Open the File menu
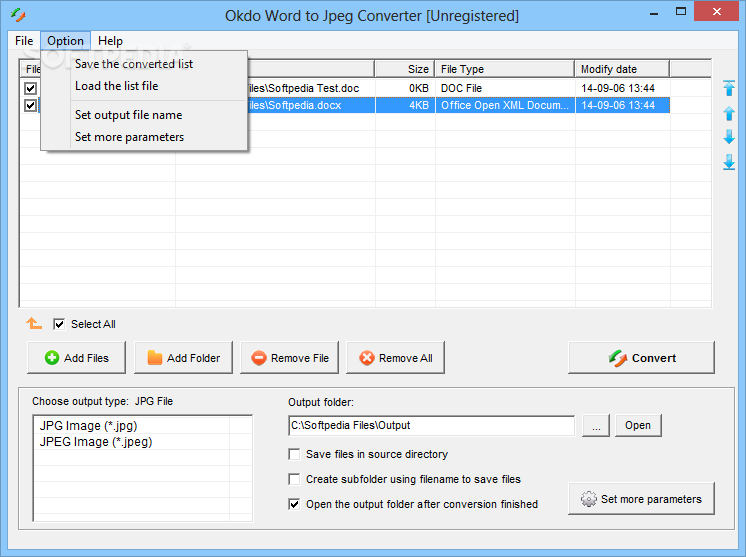746x557 pixels. coord(24,41)
